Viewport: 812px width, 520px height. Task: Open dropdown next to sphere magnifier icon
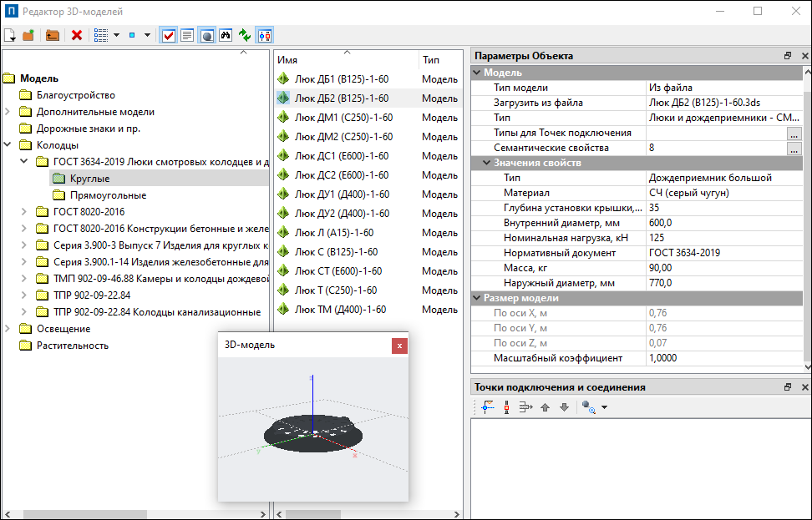pyautogui.click(x=604, y=407)
